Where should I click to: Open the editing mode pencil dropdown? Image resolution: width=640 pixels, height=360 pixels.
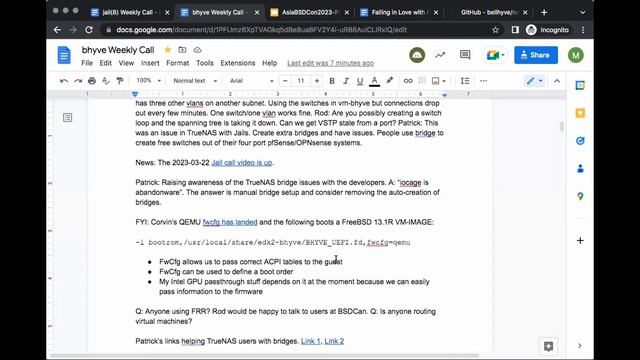[534, 81]
